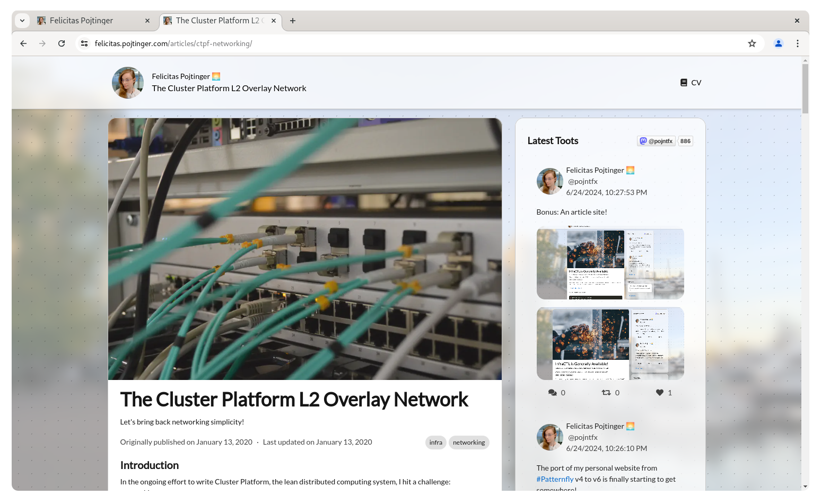Click the Latest Toots heading
821x504 pixels.
[x=553, y=140]
